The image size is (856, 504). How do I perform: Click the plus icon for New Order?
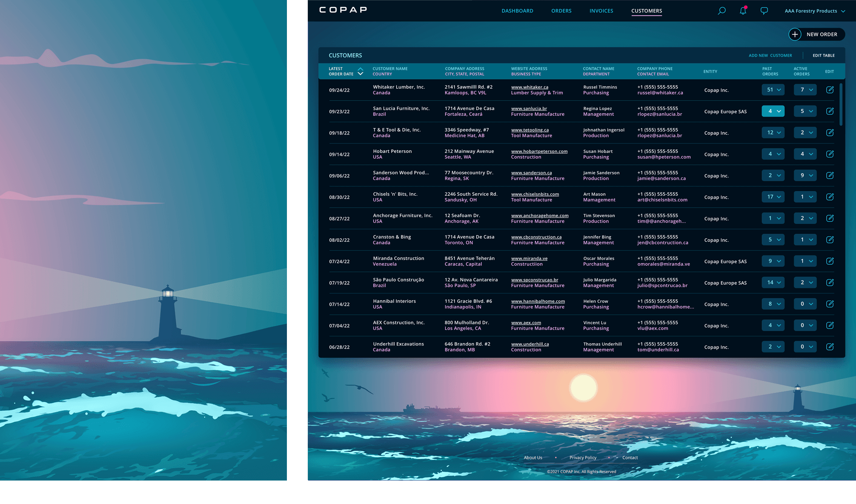coord(795,34)
